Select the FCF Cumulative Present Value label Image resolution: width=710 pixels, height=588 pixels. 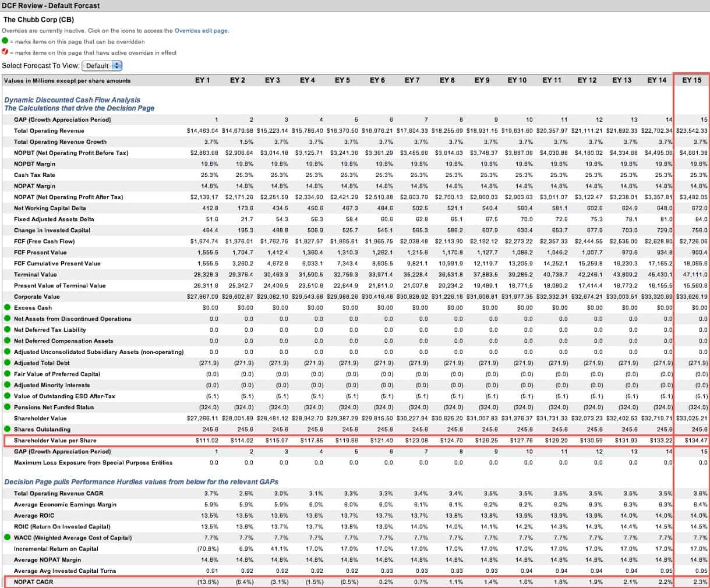coord(57,263)
